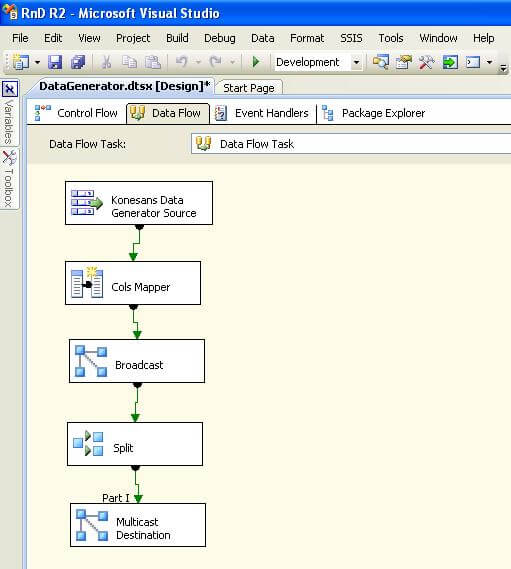This screenshot has height=569, width=511.
Task: Click the Save icon
Action: tap(55, 62)
